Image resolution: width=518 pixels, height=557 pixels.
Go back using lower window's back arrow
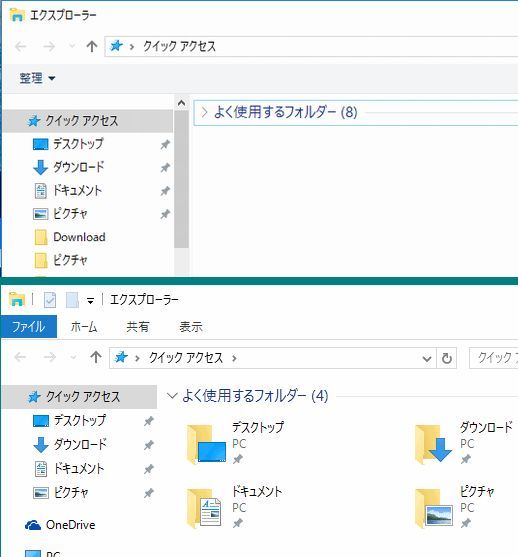coord(20,357)
